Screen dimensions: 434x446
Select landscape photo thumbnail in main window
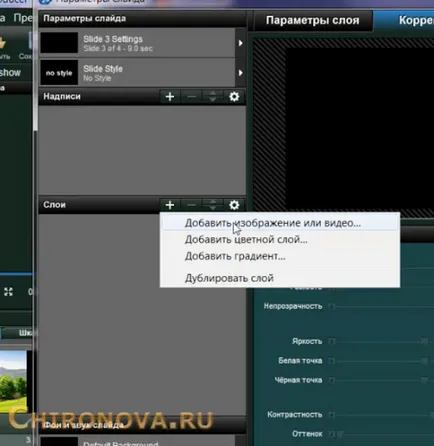(x=13, y=382)
